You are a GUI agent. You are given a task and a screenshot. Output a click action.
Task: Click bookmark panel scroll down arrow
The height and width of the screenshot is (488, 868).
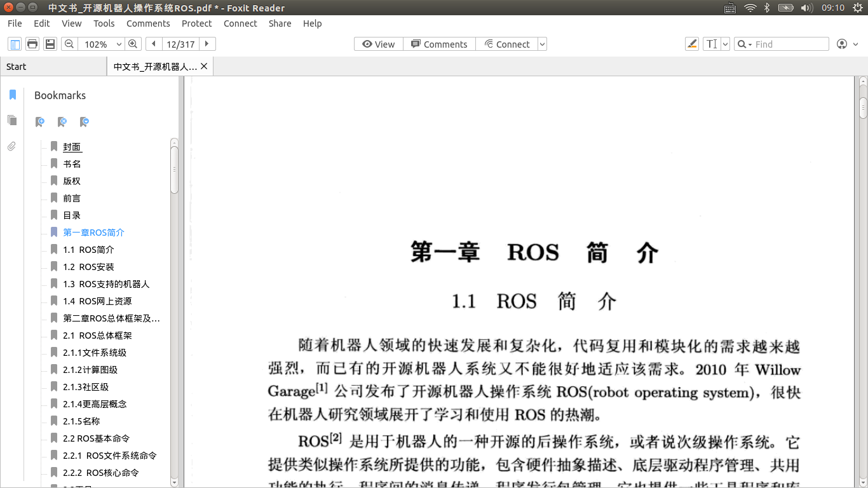pyautogui.click(x=174, y=482)
